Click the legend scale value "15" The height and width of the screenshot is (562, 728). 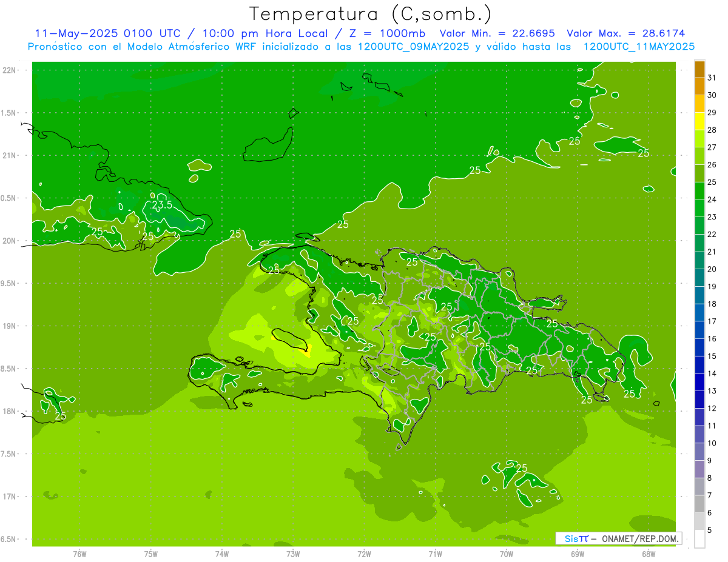[x=712, y=356]
